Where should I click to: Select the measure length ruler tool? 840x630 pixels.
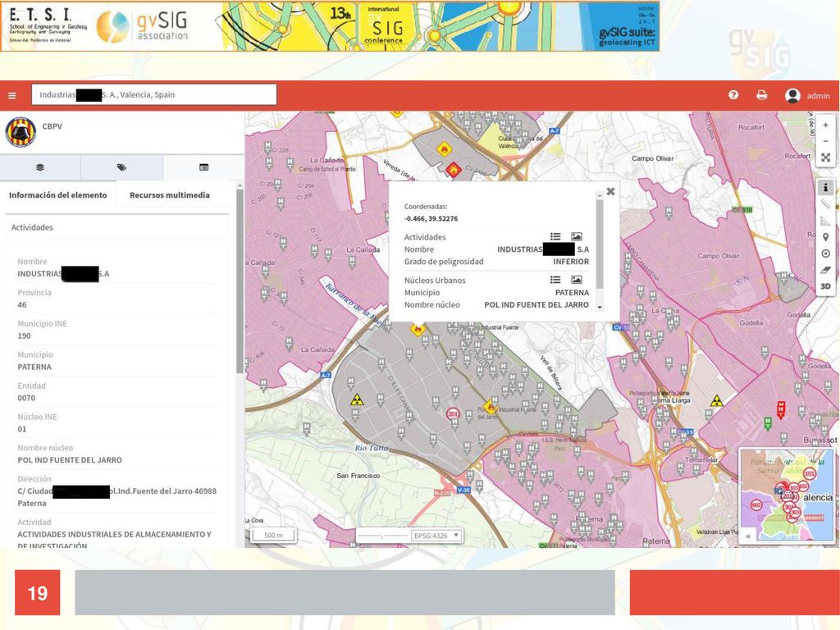(x=825, y=204)
